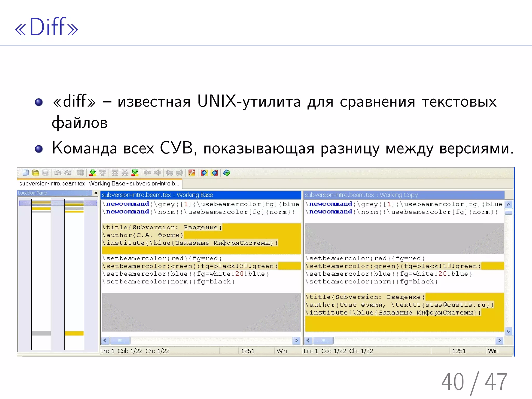Image resolution: width=532 pixels, height=399 pixels.
Task: Click \setbeamercolor{norm} line in left pane
Action: [x=169, y=282]
